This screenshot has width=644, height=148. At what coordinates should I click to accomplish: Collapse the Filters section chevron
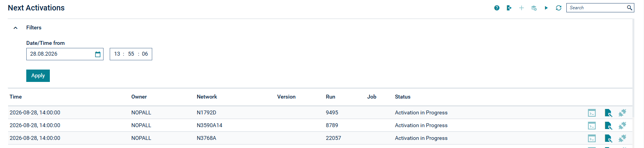pyautogui.click(x=15, y=28)
